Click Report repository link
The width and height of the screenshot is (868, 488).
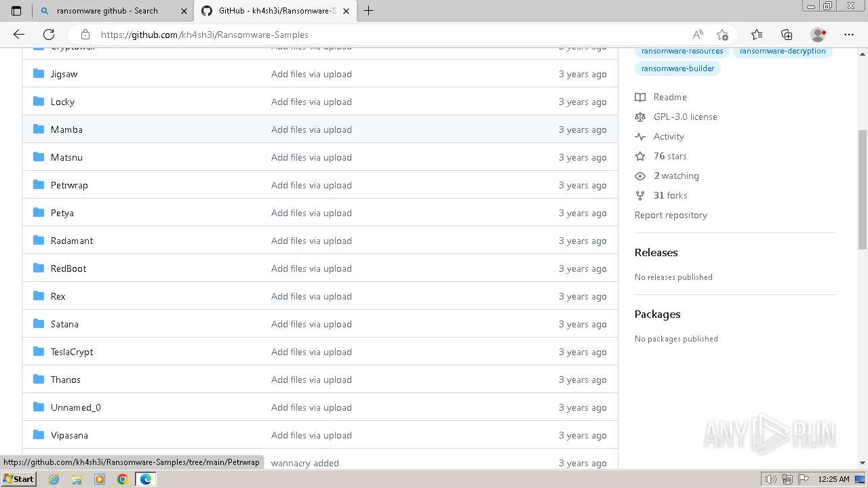[x=671, y=215]
